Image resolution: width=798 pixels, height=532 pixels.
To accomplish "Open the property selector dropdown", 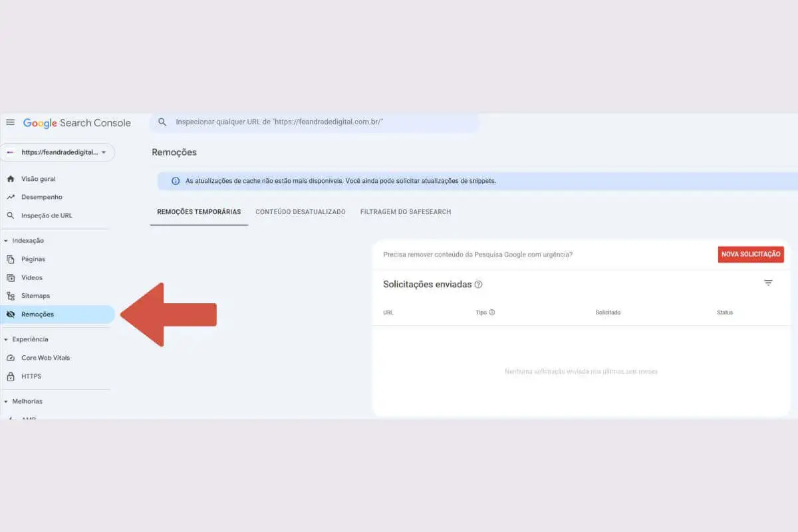I will tap(58, 152).
